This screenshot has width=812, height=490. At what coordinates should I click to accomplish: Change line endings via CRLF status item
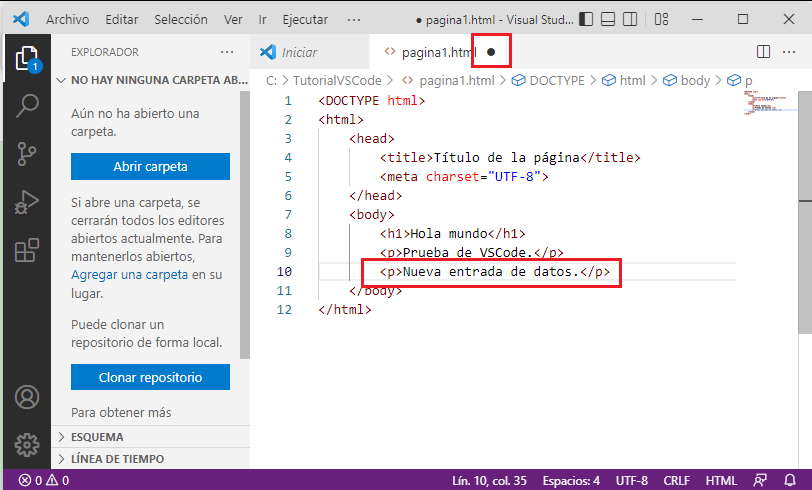point(676,481)
